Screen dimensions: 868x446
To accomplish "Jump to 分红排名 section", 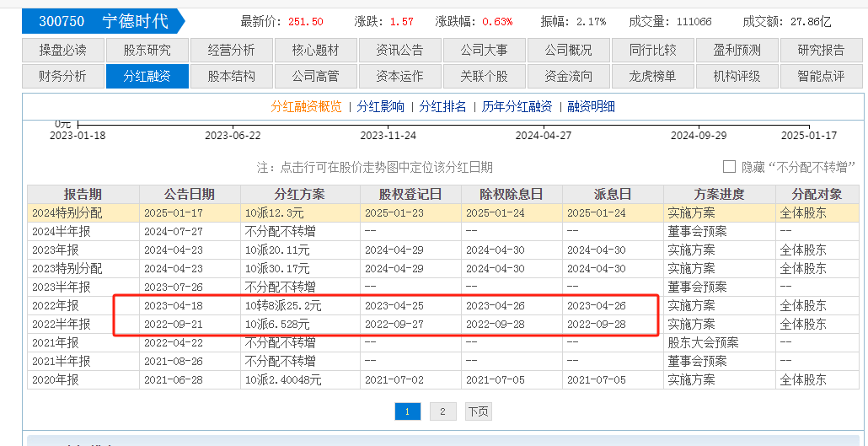I will tap(442, 107).
